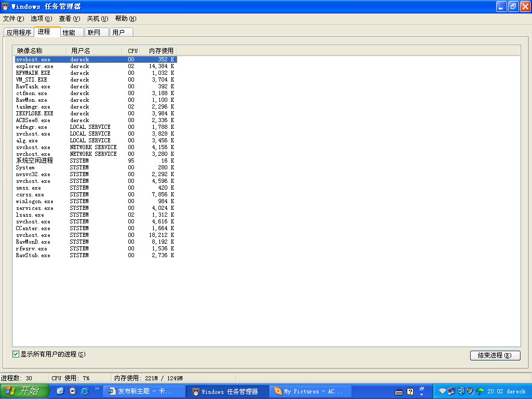Select the RFWMAIN.EXE process row
Viewport: 532px width, 399px height.
pyautogui.click(x=96, y=73)
